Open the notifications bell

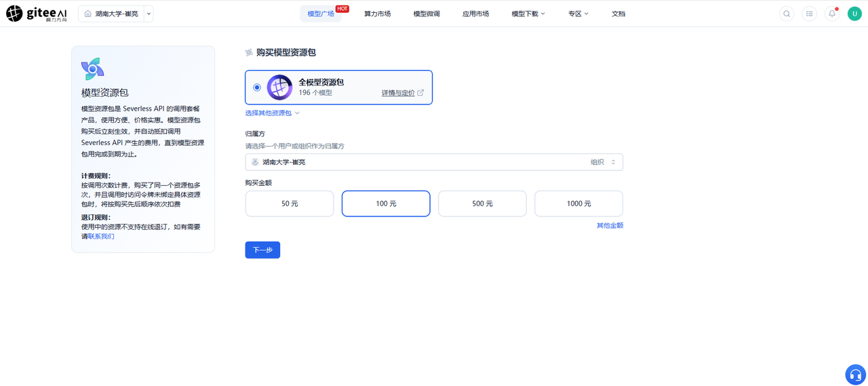(832, 14)
